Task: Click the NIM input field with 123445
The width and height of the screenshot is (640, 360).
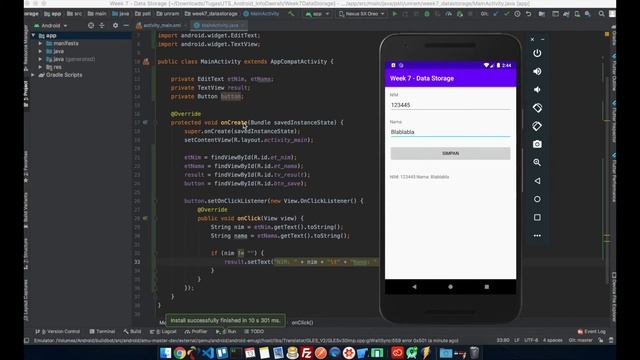Action: click(x=450, y=105)
